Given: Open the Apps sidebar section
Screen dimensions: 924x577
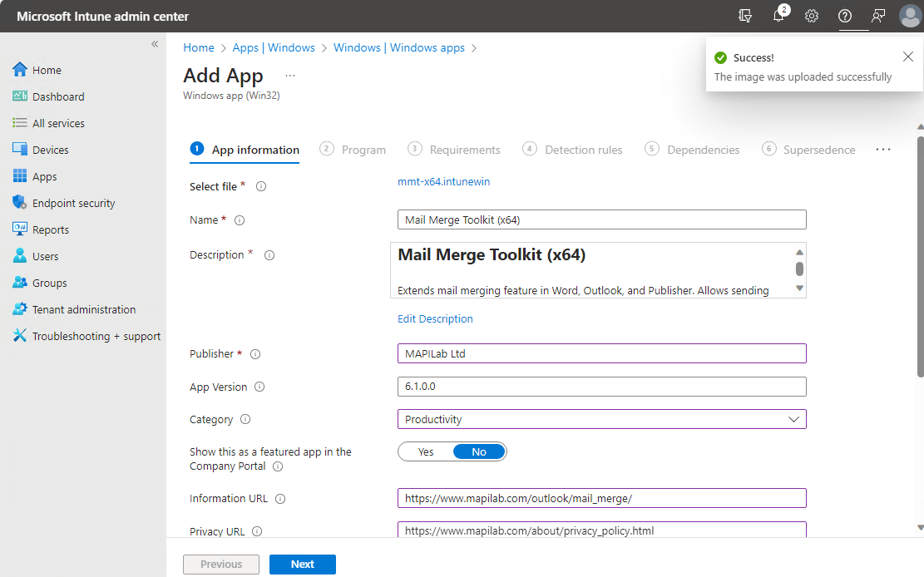Looking at the screenshot, I should 34,176.
